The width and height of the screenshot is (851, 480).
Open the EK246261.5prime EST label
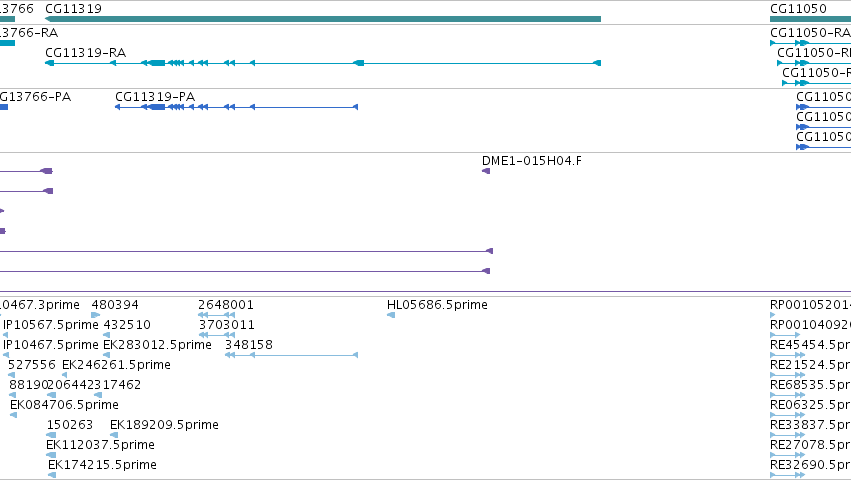(117, 365)
